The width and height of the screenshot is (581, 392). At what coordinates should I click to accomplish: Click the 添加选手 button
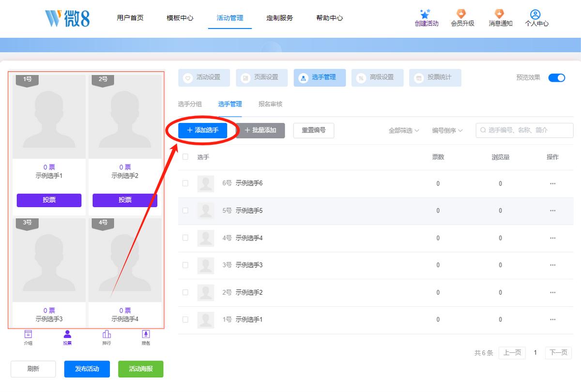click(x=202, y=130)
